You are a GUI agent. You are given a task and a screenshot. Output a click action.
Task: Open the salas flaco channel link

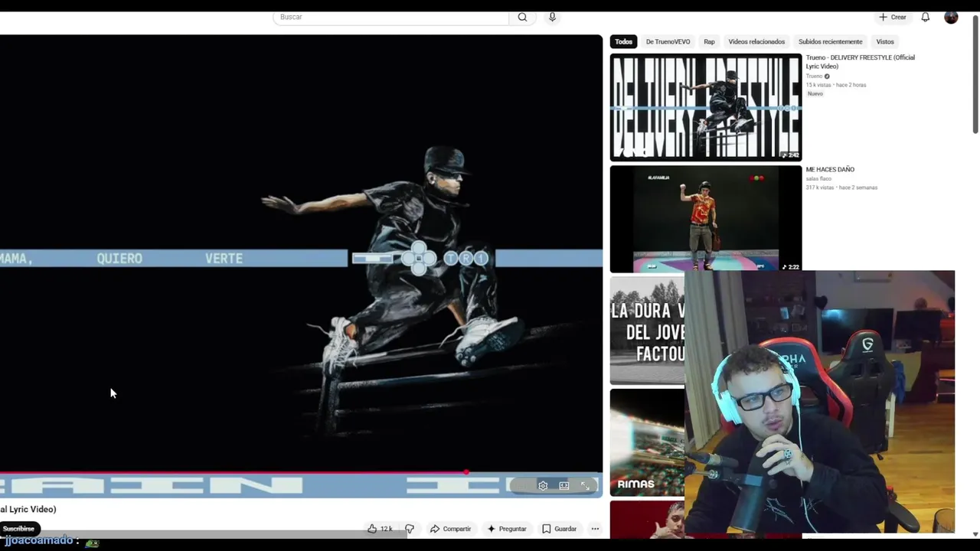point(818,179)
